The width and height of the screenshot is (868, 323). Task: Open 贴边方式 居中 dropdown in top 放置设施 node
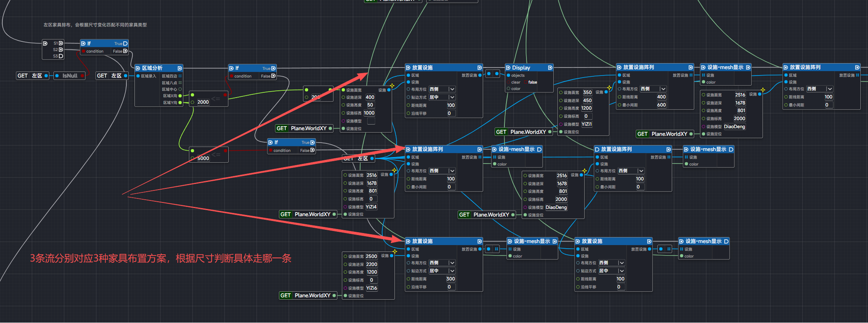click(452, 97)
